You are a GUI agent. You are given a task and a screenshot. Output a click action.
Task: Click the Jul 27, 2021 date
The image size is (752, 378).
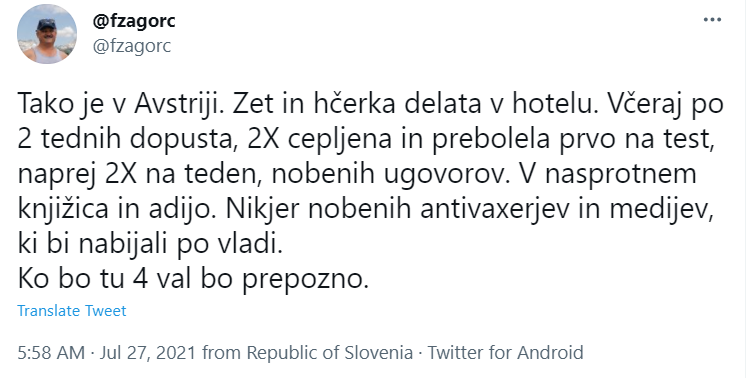148,353
